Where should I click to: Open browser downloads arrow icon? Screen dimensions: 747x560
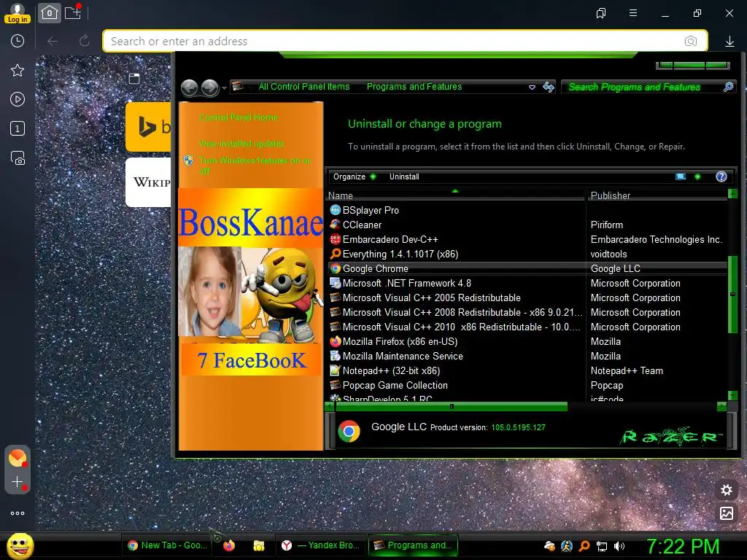click(729, 42)
